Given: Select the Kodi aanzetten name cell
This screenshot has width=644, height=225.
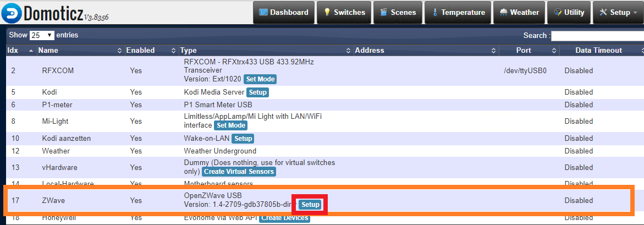Looking at the screenshot, I should (66, 139).
